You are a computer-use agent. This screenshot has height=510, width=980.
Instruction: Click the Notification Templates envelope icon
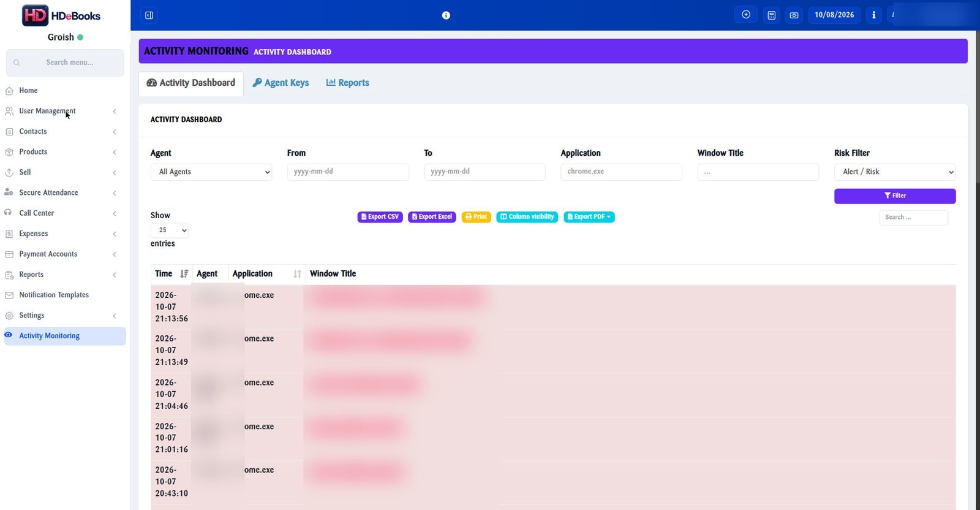coord(9,295)
